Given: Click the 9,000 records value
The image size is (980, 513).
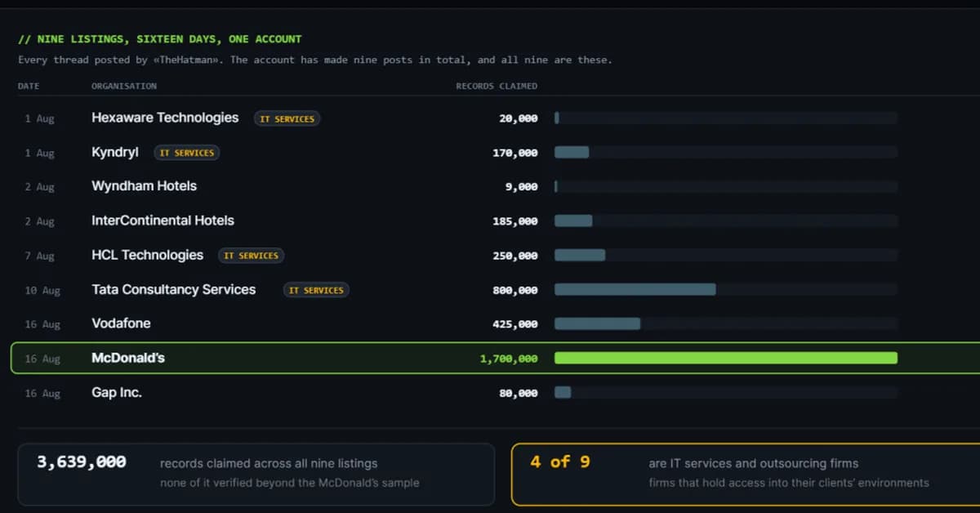Looking at the screenshot, I should tap(522, 187).
